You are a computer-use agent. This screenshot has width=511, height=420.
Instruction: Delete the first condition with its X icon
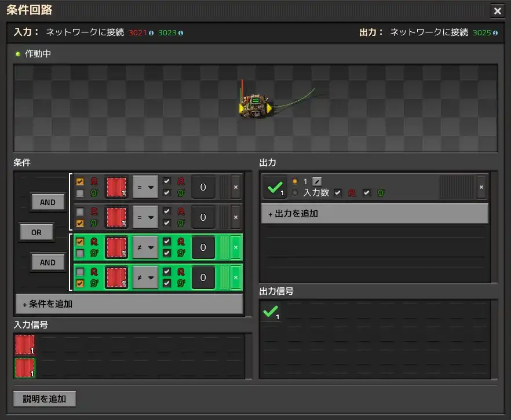[x=235, y=187]
